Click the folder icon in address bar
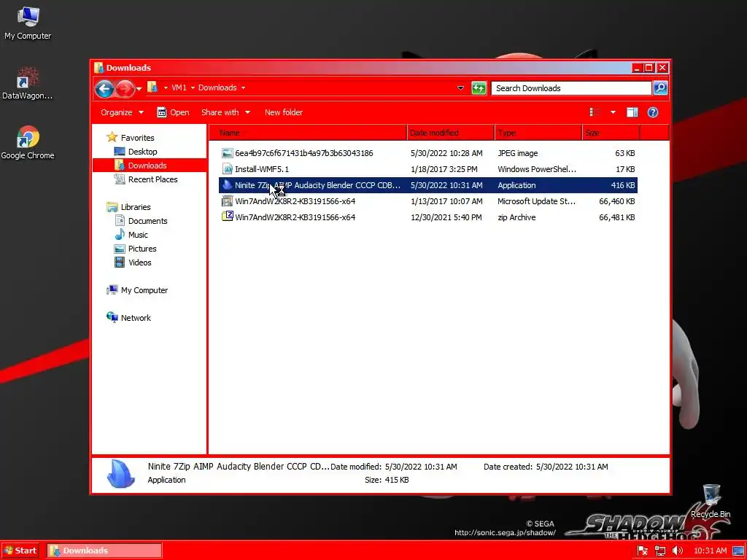The image size is (747, 560). (152, 87)
